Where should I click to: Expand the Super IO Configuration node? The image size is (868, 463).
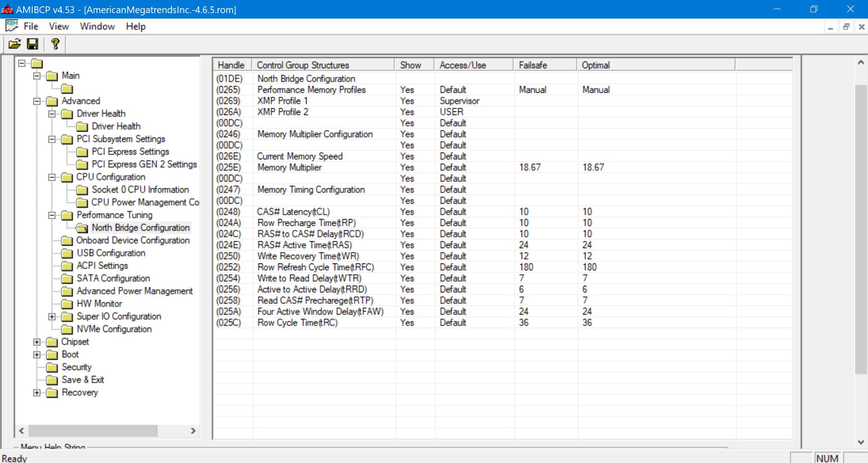tap(52, 316)
